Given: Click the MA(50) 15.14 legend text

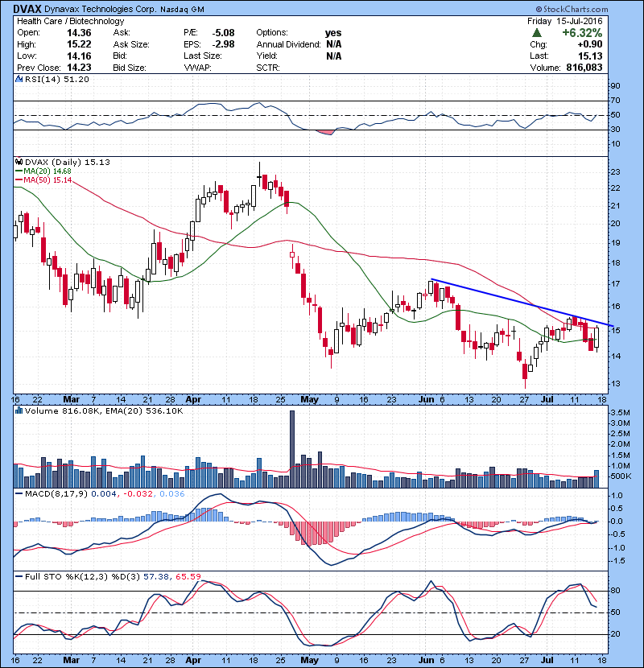Looking at the screenshot, I should coord(47,179).
